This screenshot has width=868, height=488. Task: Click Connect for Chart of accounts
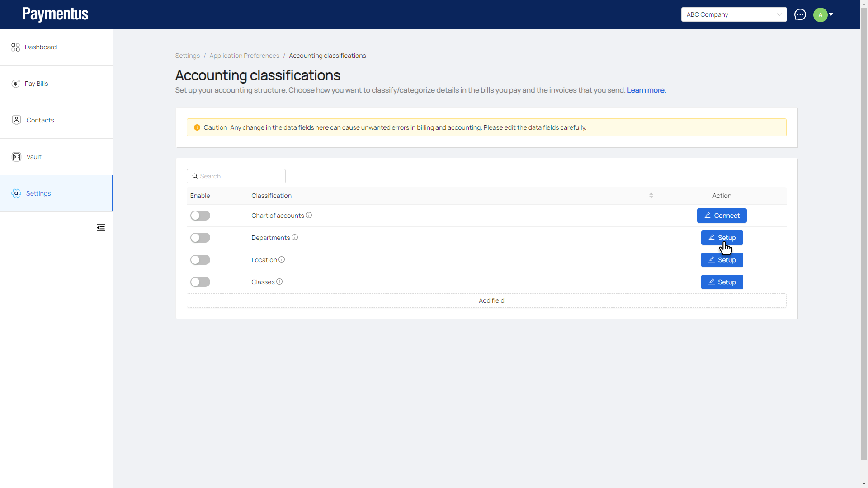pos(722,216)
